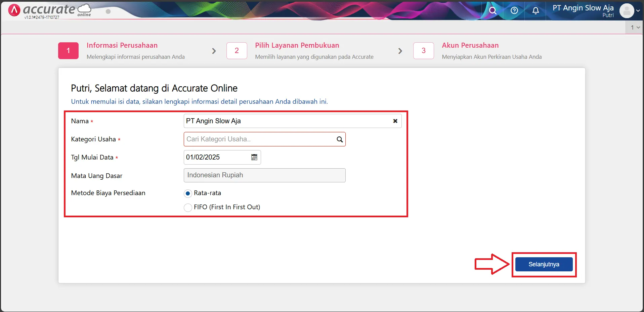This screenshot has width=644, height=312.
Task: Click the grey status dot beside the logo
Action: click(x=108, y=11)
